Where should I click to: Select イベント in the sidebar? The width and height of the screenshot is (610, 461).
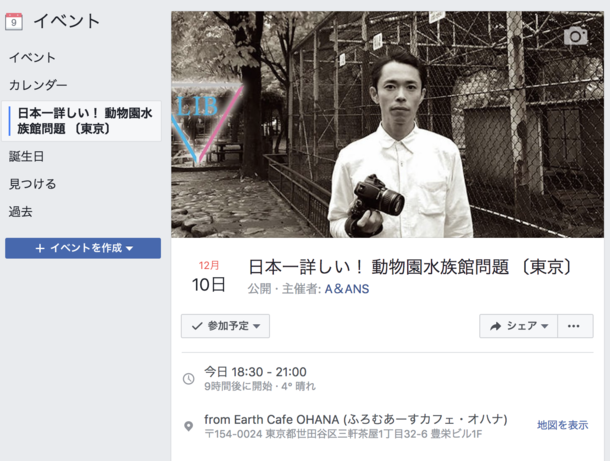click(x=32, y=58)
